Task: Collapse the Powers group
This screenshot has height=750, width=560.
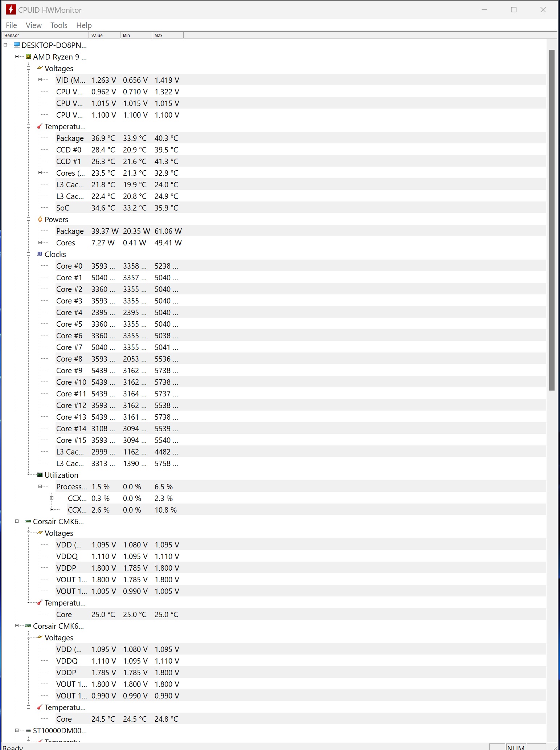Action: pyautogui.click(x=29, y=219)
